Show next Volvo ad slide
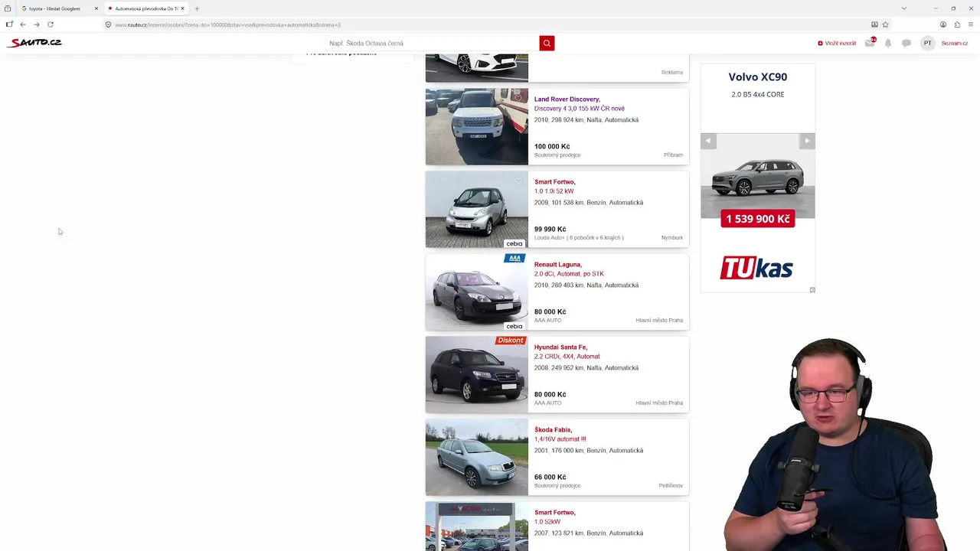 (x=807, y=141)
